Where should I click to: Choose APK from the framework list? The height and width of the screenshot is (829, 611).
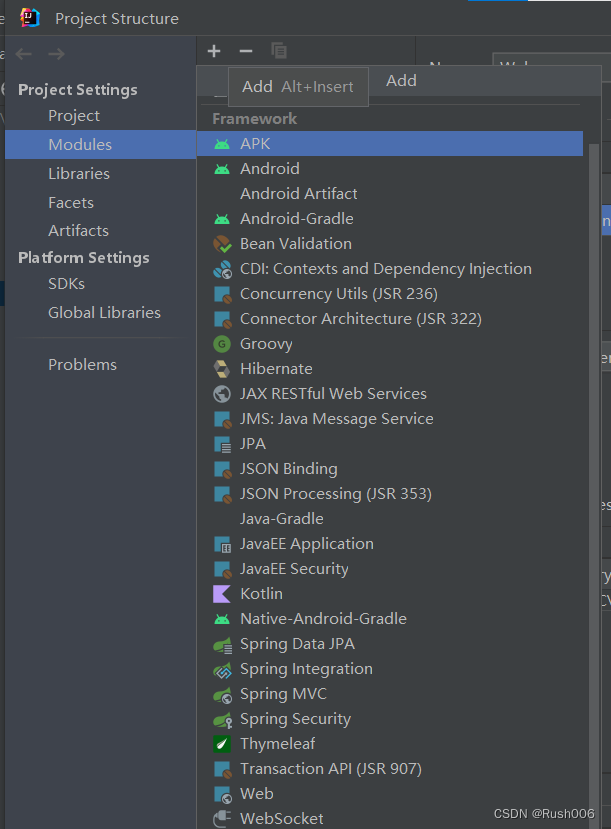(390, 144)
